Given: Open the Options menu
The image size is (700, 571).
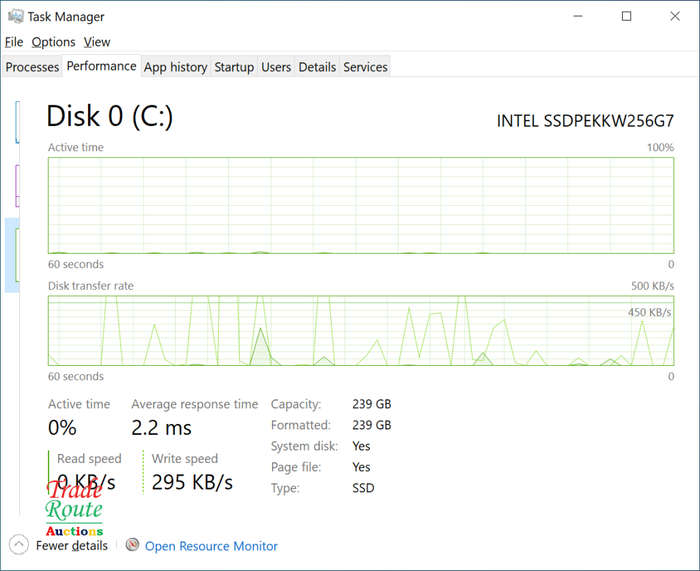Looking at the screenshot, I should coord(53,42).
